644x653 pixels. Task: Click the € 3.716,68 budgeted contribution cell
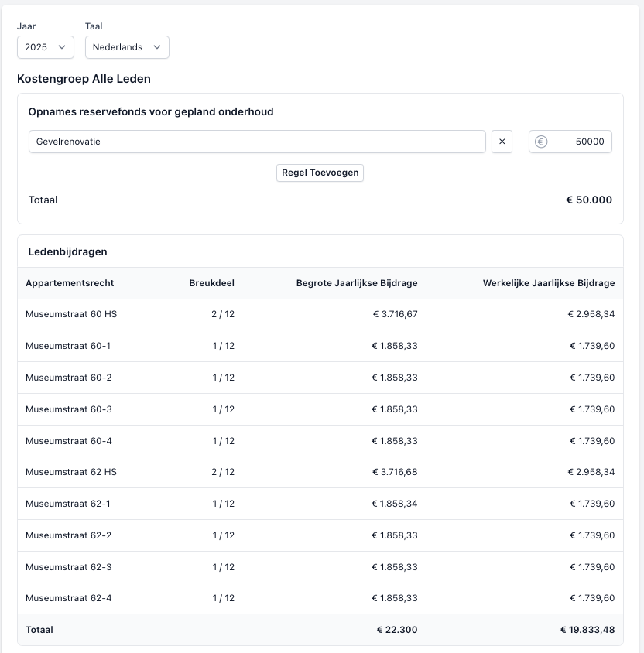tap(394, 472)
